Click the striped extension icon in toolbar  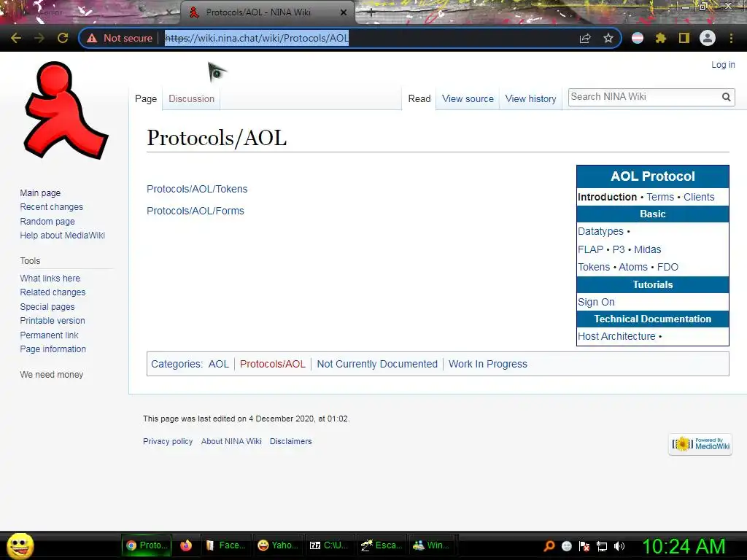tap(638, 38)
